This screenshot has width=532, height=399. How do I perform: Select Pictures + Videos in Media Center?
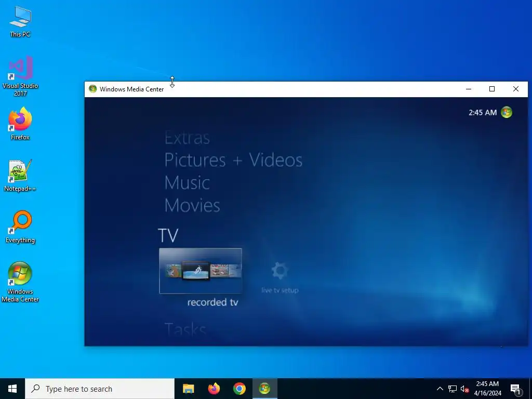click(x=233, y=160)
